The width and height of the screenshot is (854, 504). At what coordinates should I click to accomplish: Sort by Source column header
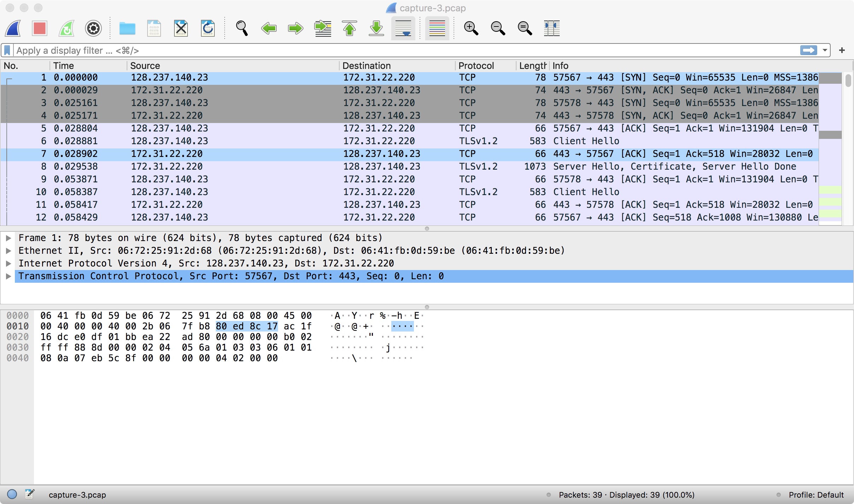tap(233, 66)
